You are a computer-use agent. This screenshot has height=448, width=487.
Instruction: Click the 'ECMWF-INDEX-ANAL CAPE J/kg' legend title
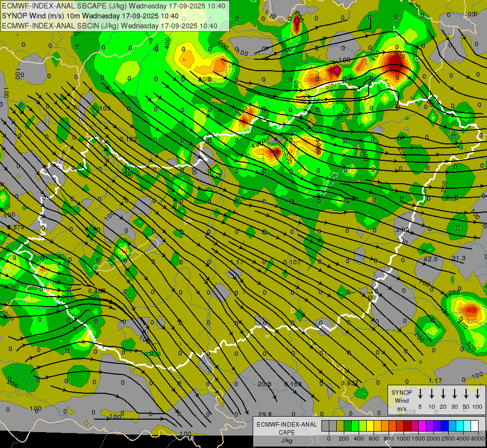pyautogui.click(x=287, y=433)
